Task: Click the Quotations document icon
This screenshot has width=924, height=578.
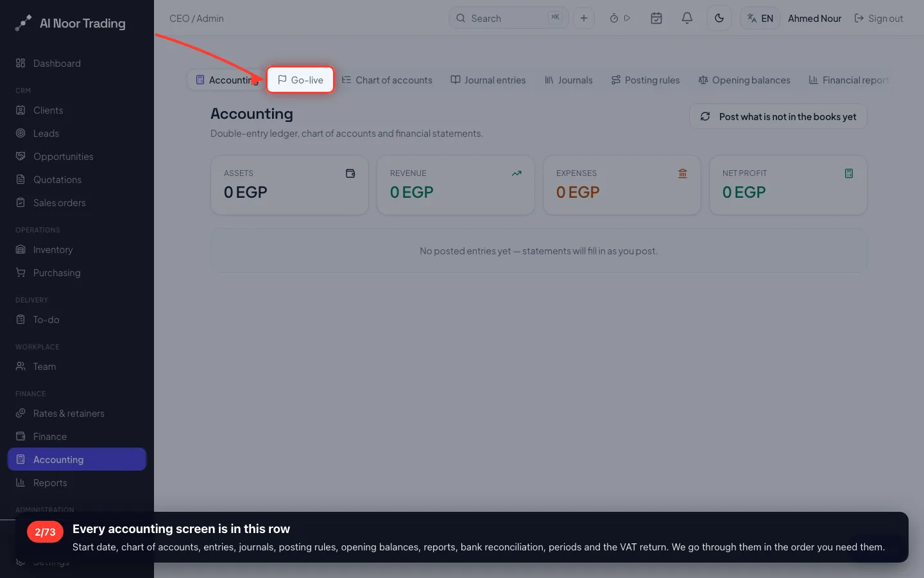Action: [21, 179]
